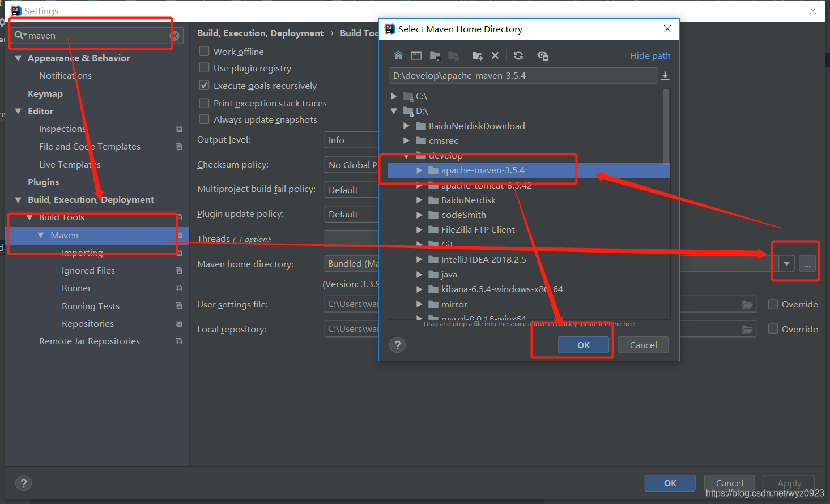Open Remote Jar Repositories page
Image resolution: width=830 pixels, height=504 pixels.
tap(90, 341)
